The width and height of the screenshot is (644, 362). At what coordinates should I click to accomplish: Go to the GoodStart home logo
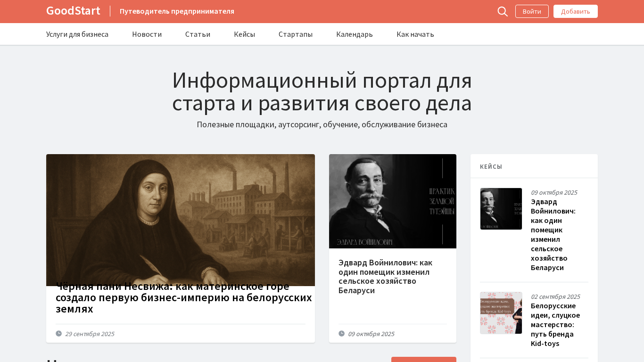coord(73,11)
